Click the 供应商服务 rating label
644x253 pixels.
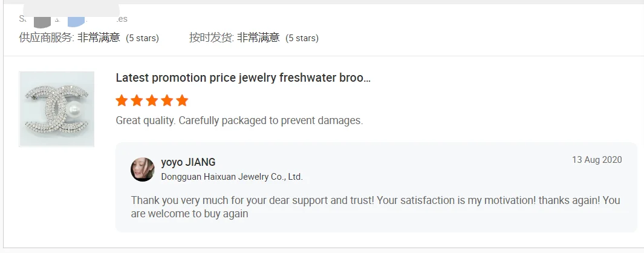(47, 38)
